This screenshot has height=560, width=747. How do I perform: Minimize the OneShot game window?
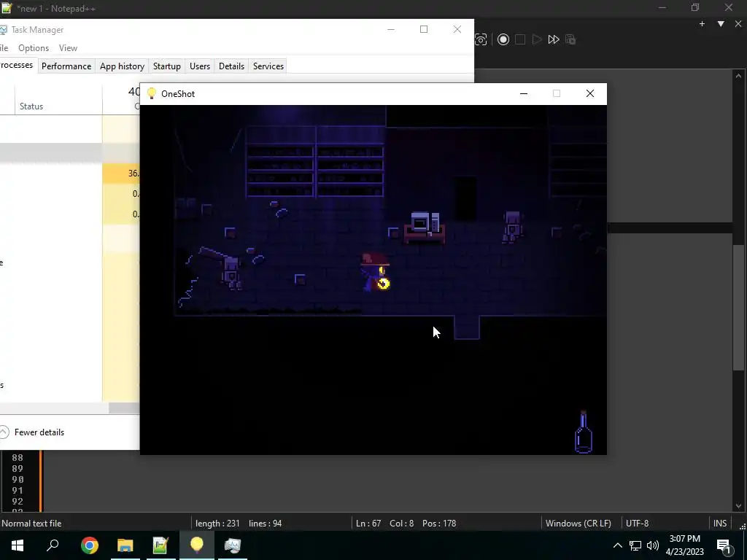524,93
